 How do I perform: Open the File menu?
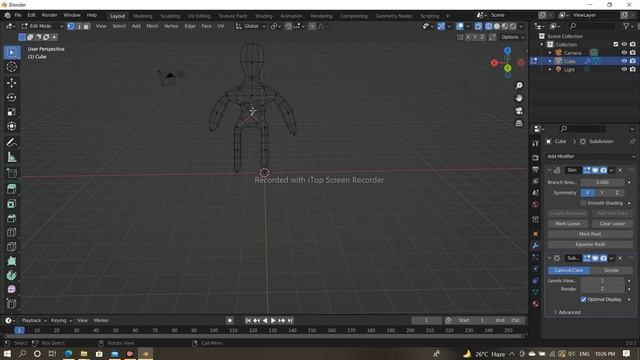tap(18, 15)
